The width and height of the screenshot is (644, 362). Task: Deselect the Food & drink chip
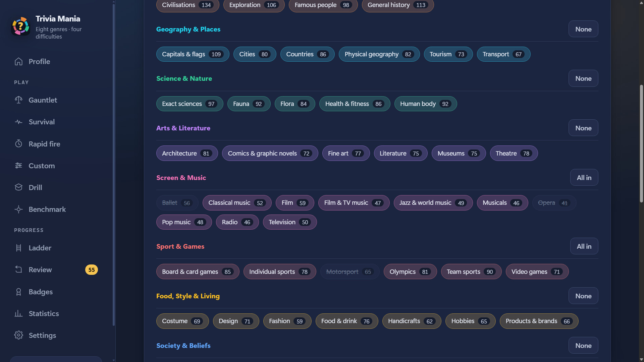347,321
